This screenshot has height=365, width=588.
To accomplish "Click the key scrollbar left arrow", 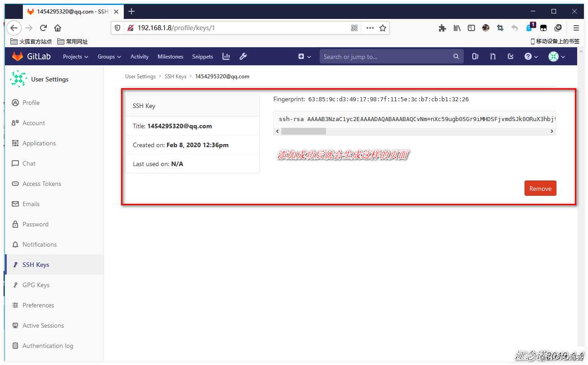I will 277,131.
